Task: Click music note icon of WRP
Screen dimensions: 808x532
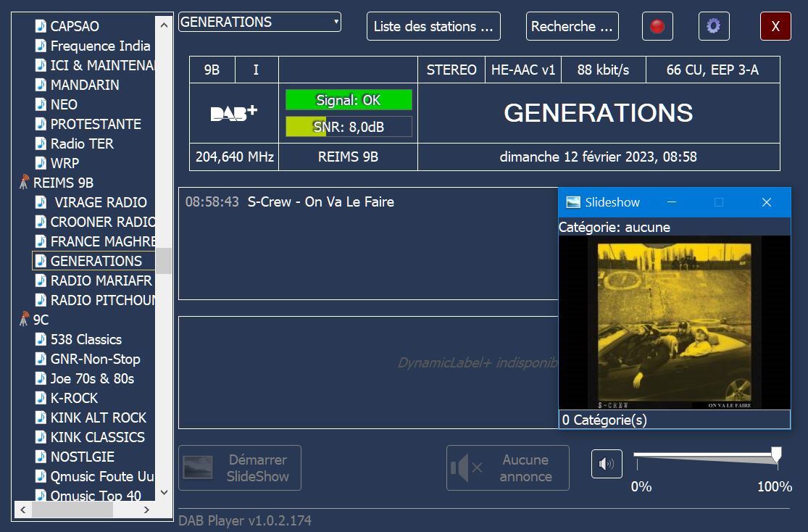Action: [x=41, y=163]
